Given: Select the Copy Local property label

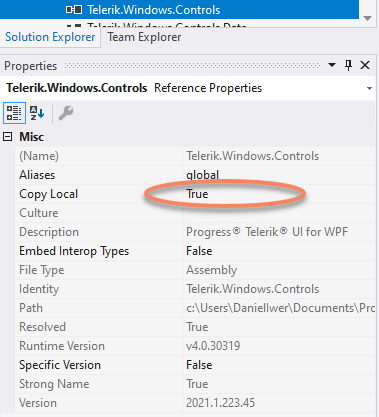Looking at the screenshot, I should pos(48,194).
